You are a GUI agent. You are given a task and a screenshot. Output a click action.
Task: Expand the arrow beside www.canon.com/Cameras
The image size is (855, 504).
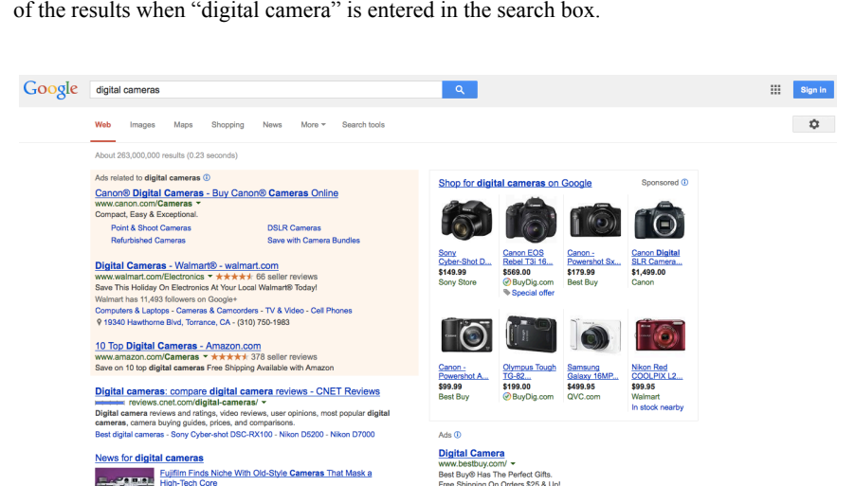tap(198, 204)
